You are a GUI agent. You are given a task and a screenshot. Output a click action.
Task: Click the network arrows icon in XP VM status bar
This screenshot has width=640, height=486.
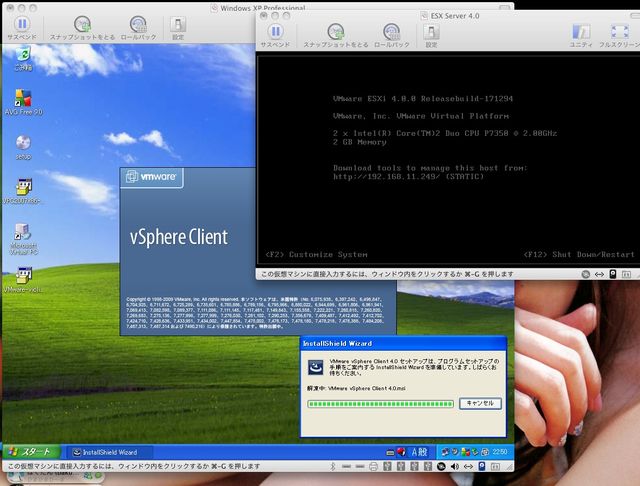[x=469, y=466]
